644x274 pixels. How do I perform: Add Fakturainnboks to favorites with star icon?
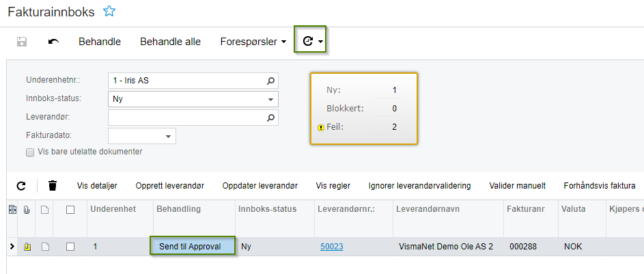(x=109, y=12)
